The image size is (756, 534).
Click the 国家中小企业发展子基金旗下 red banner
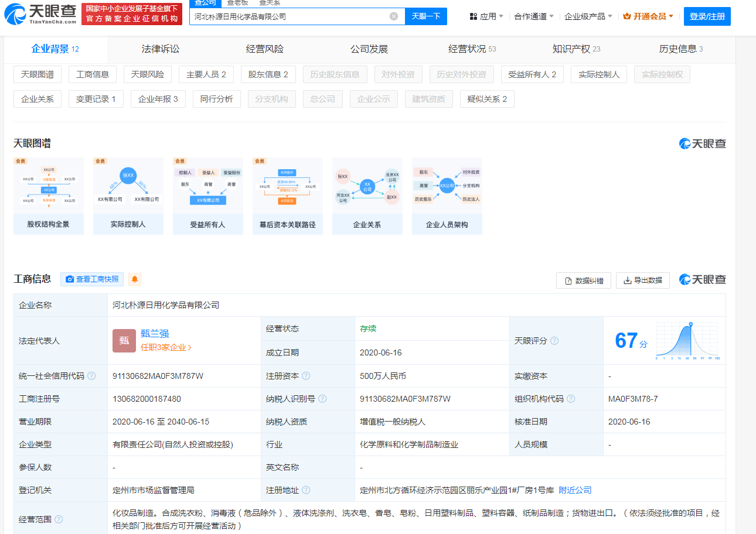click(132, 13)
